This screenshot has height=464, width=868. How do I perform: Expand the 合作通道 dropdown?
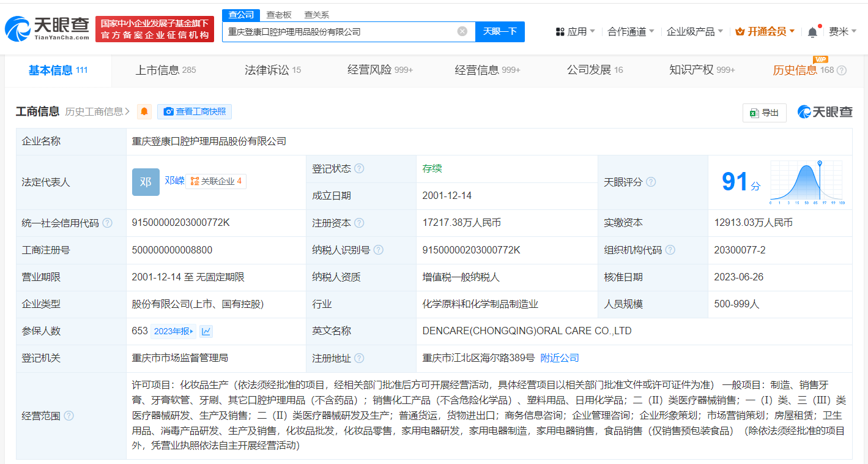coord(631,31)
